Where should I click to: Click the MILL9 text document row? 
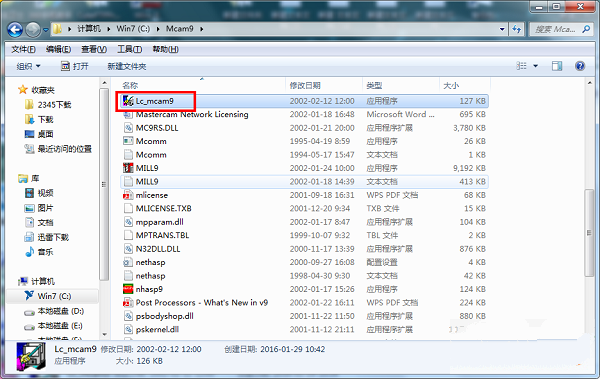pos(304,181)
